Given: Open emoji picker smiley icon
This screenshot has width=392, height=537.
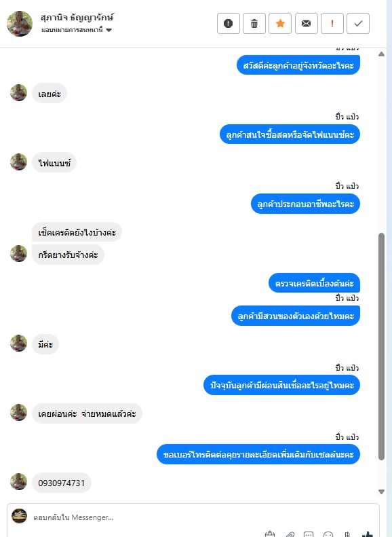Looking at the screenshot, I should point(328,534).
